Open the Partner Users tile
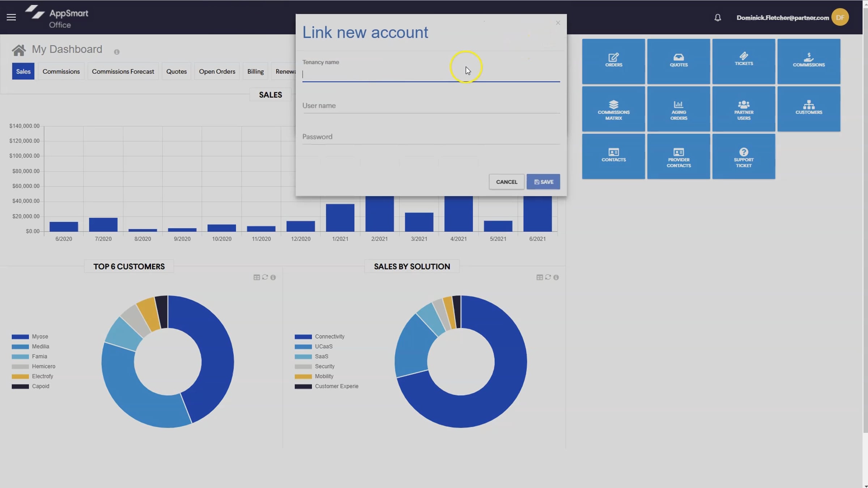This screenshot has width=868, height=488. coord(744,109)
